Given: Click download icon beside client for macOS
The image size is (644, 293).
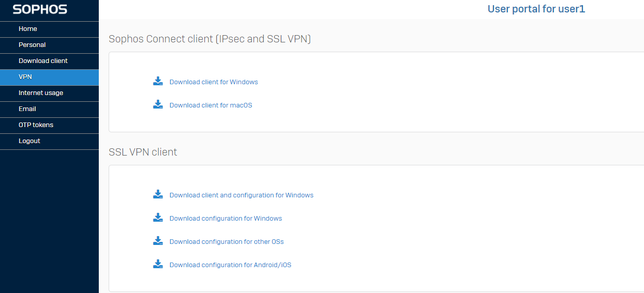Looking at the screenshot, I should [158, 104].
